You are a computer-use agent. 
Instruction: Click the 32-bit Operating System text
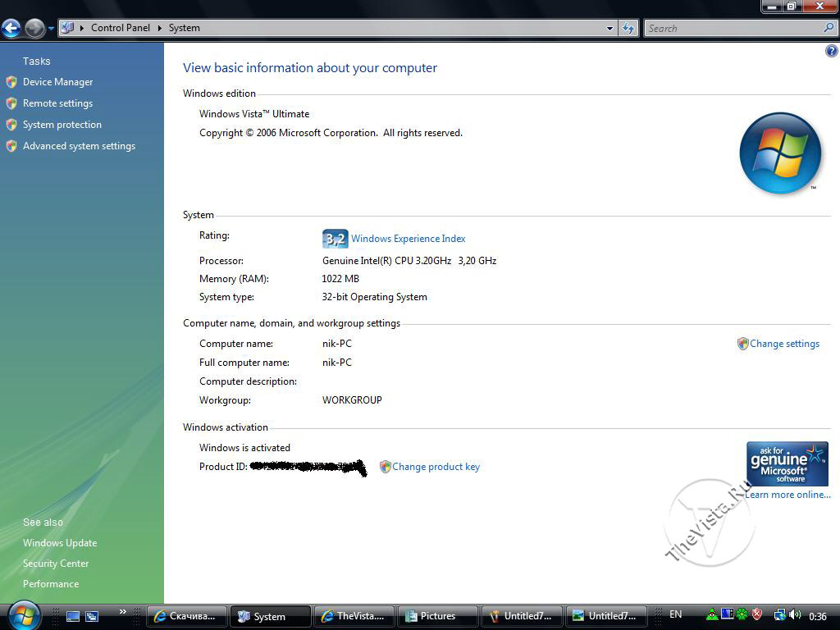[x=374, y=297]
